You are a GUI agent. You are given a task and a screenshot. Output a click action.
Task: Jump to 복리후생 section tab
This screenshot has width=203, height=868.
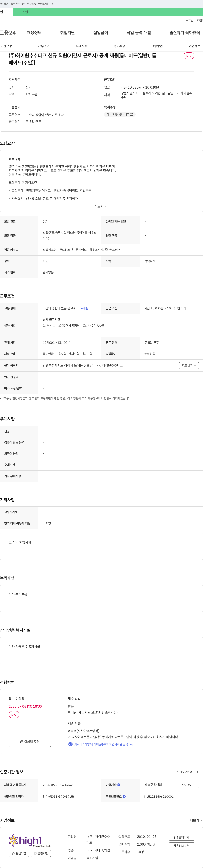(119, 46)
